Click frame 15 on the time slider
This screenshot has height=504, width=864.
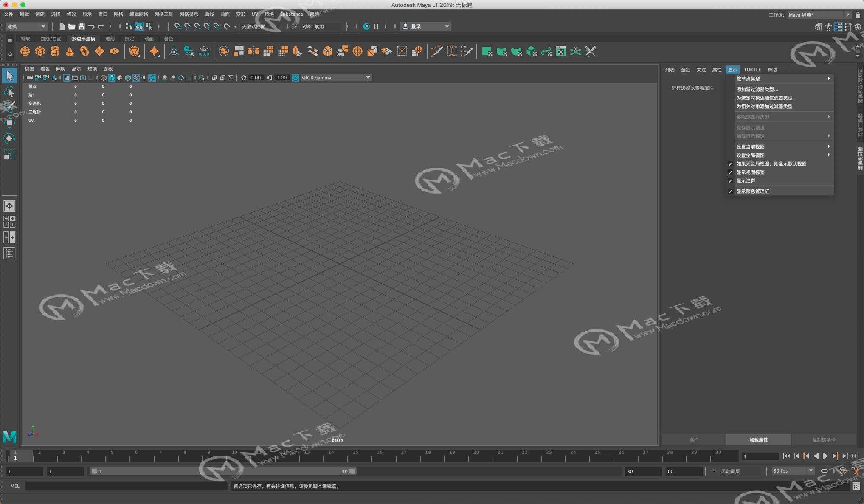[355, 456]
